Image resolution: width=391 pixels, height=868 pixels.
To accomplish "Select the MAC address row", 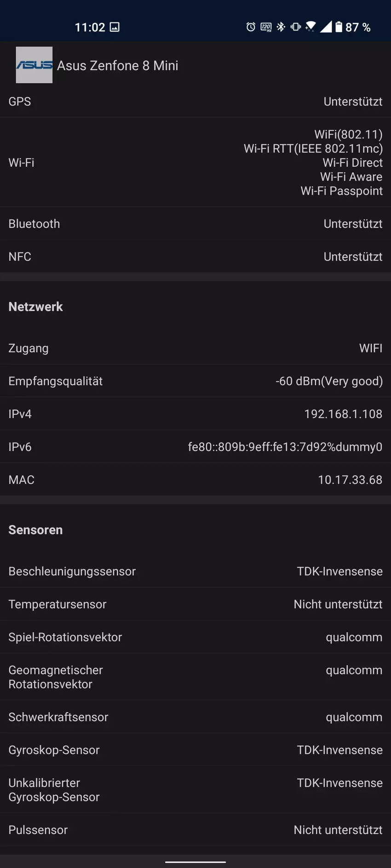I will click(195, 480).
